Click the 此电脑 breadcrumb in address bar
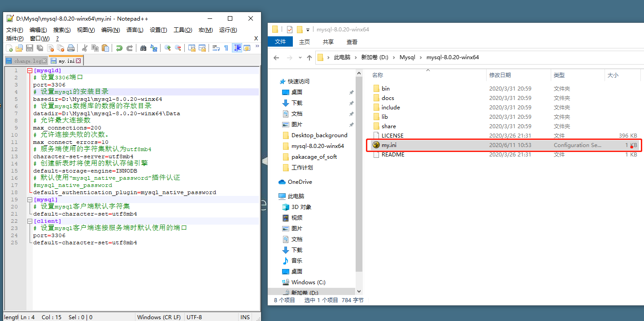 (x=342, y=57)
